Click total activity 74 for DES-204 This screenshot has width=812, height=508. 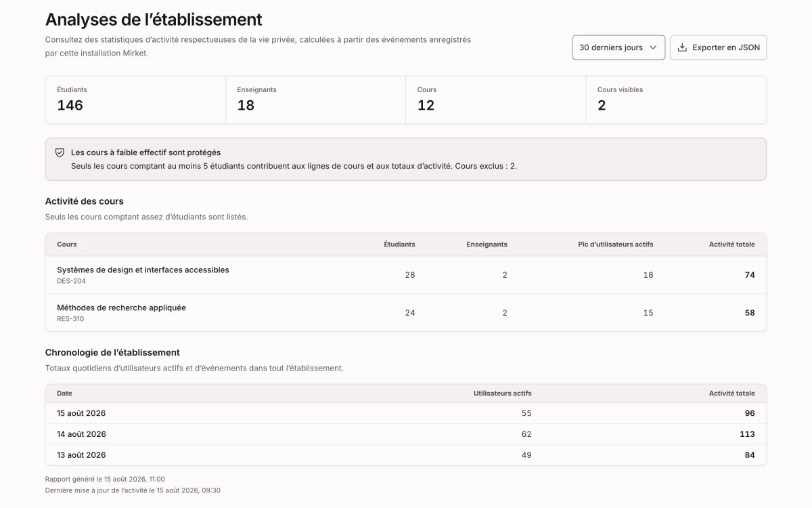[750, 275]
